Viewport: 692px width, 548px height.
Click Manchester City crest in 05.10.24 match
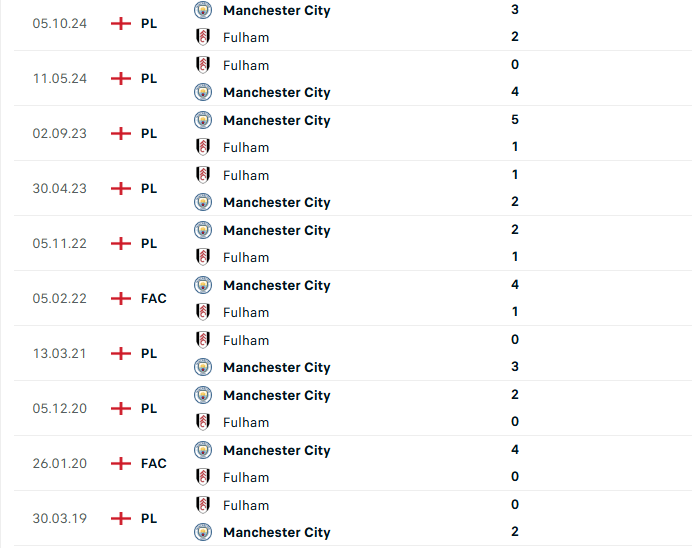(x=203, y=10)
